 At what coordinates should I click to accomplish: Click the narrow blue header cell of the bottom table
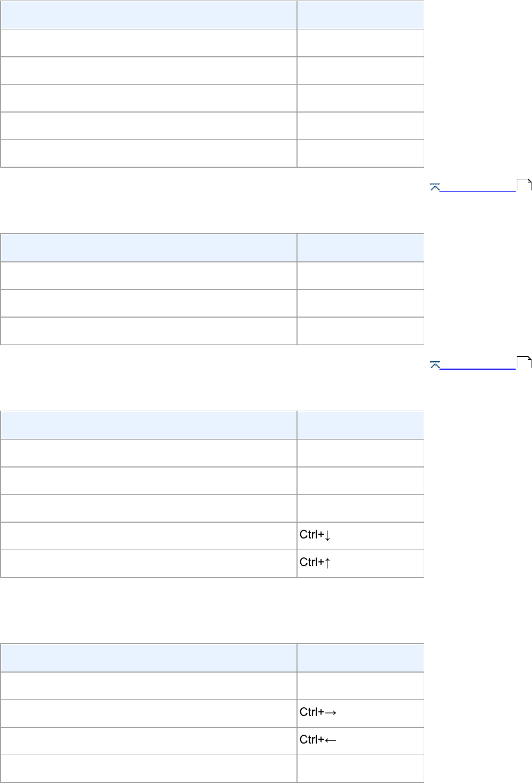(x=360, y=658)
